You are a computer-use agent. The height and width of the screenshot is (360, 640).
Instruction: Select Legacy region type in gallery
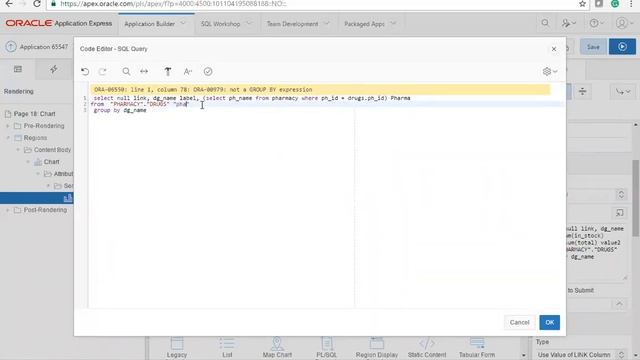click(x=177, y=348)
